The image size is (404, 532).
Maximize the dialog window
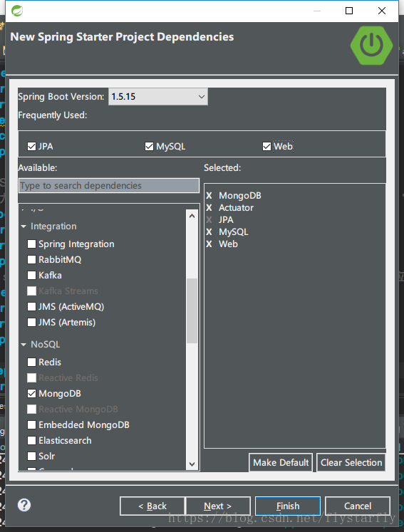pos(349,11)
